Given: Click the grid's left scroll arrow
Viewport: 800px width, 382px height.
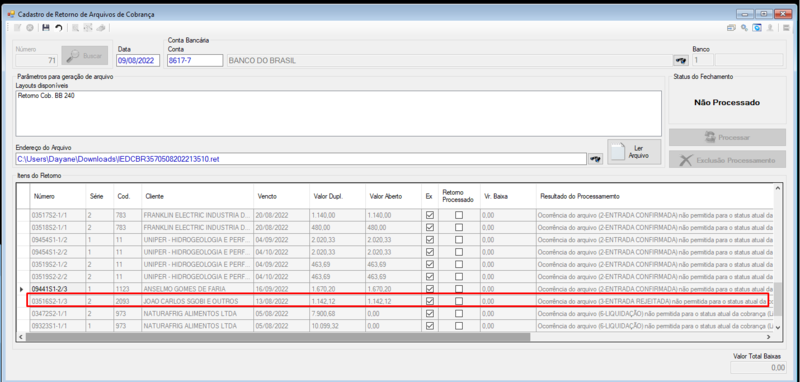Looking at the screenshot, I should 21,337.
